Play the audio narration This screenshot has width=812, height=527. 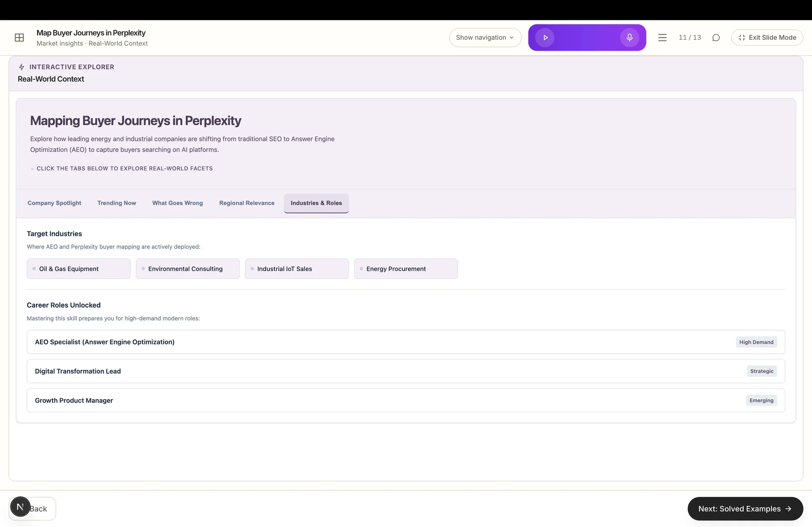click(545, 38)
